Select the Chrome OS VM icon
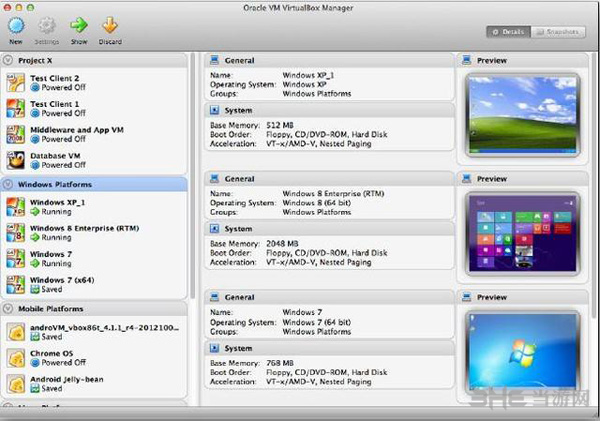The image size is (600, 421). tap(16, 357)
